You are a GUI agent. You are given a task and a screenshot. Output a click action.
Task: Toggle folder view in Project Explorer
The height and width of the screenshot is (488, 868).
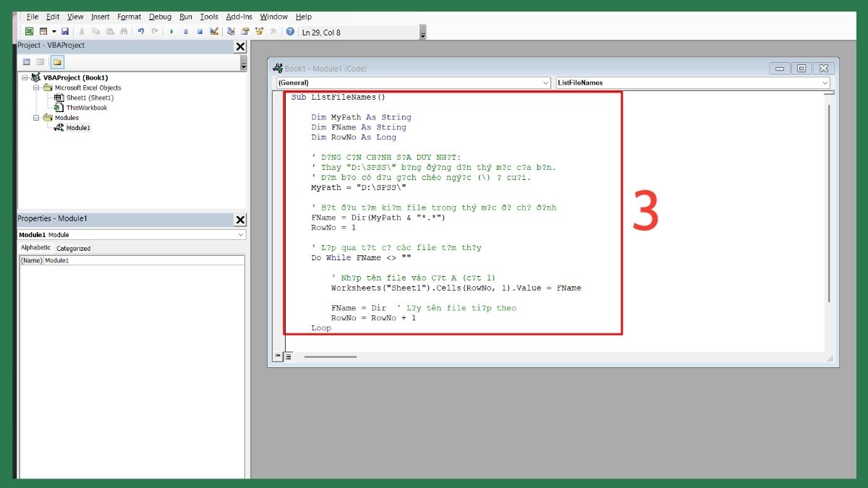[56, 61]
